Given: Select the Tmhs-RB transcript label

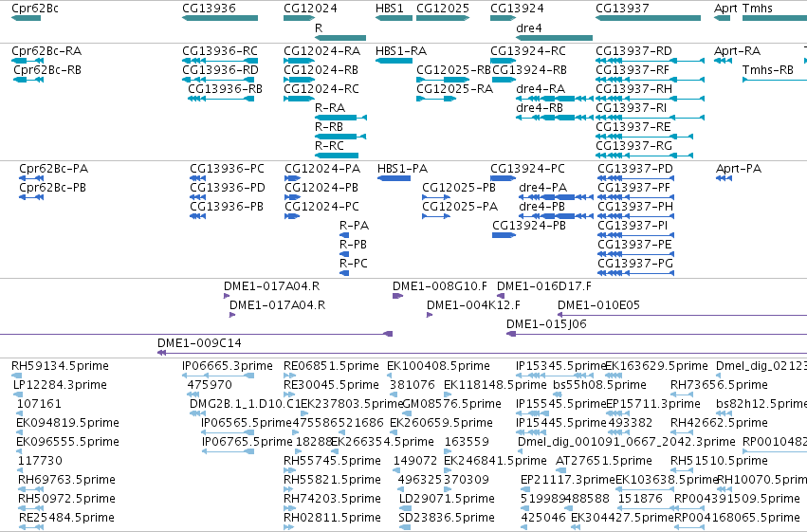Looking at the screenshot, I should click(x=768, y=70).
